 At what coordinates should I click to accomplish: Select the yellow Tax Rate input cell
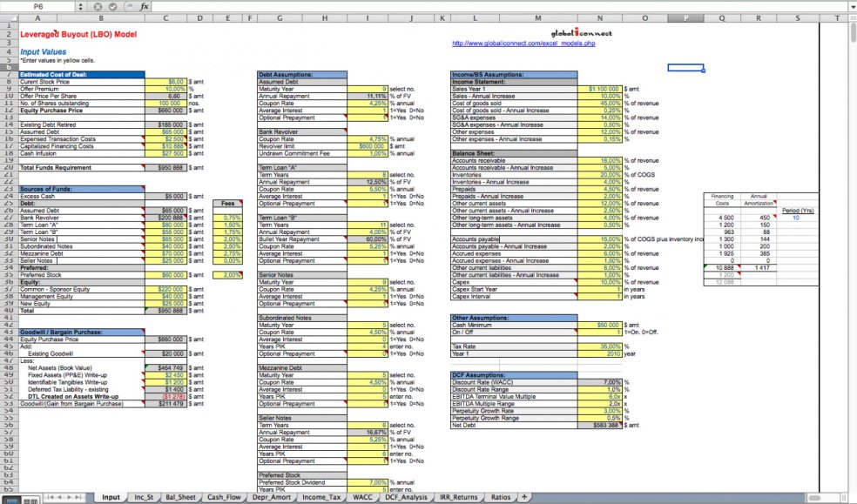click(x=600, y=346)
